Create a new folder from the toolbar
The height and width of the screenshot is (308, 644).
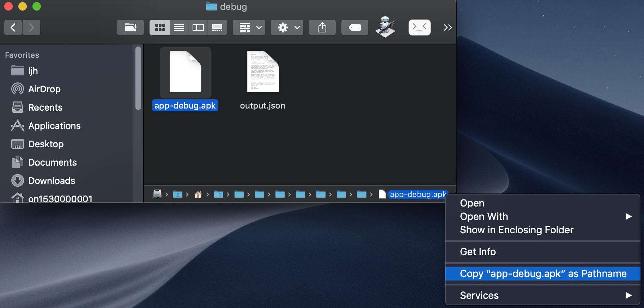(130, 27)
